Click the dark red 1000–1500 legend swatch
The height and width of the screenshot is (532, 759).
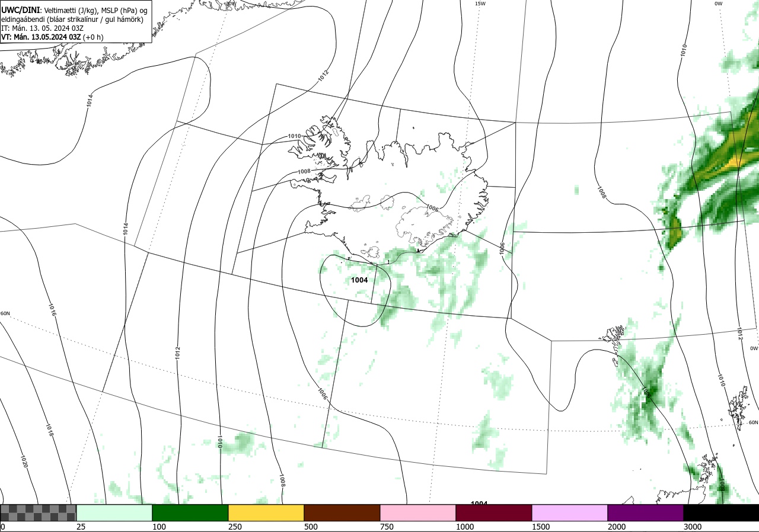click(494, 512)
